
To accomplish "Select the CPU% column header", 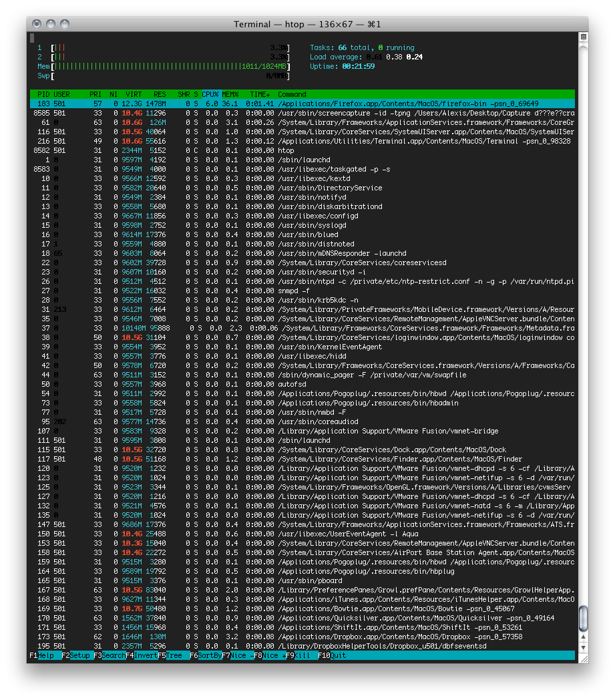I will pyautogui.click(x=210, y=94).
